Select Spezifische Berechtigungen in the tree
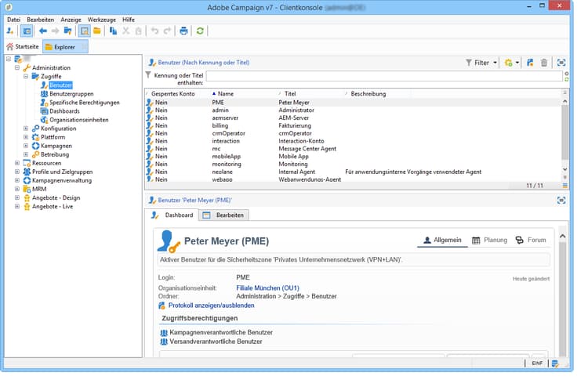588x387 pixels. click(85, 103)
